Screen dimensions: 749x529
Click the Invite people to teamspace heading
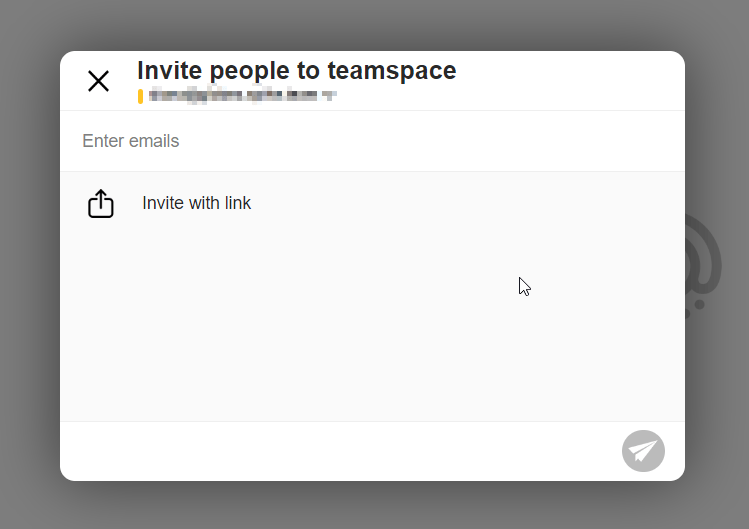coord(296,71)
